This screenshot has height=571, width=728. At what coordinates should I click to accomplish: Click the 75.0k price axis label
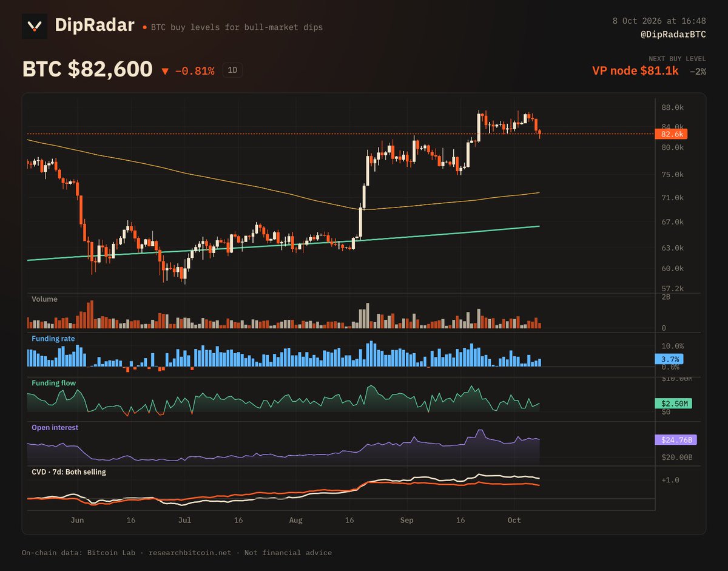(x=672, y=175)
